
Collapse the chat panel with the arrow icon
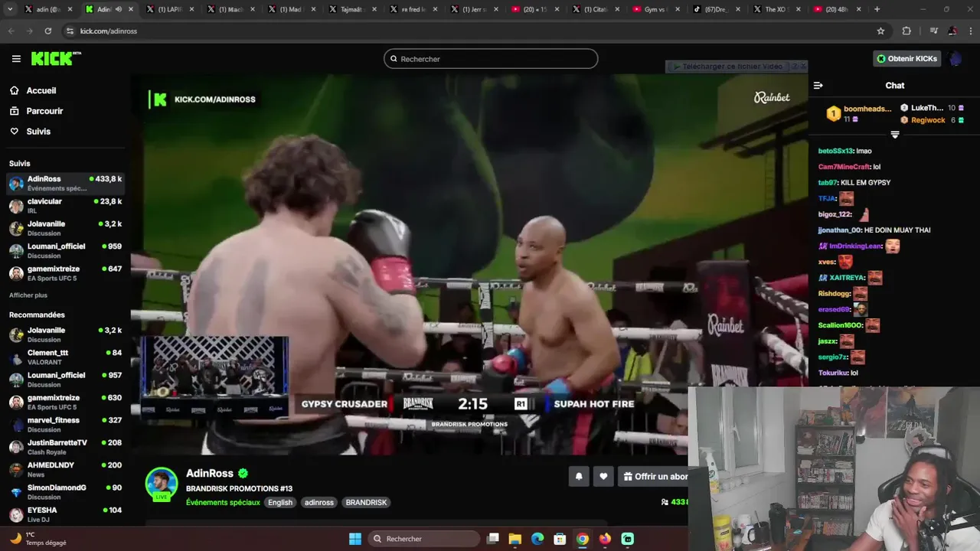(818, 86)
